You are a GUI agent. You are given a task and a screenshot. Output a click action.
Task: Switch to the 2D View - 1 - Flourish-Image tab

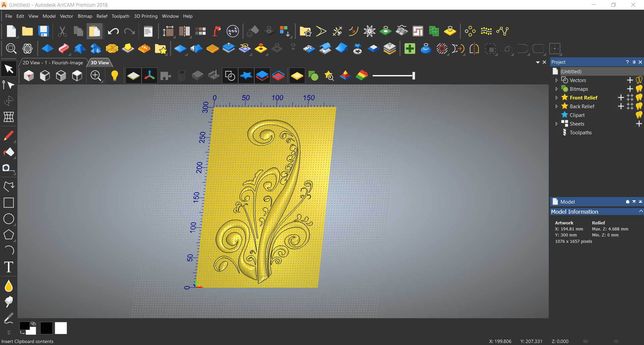coord(52,63)
